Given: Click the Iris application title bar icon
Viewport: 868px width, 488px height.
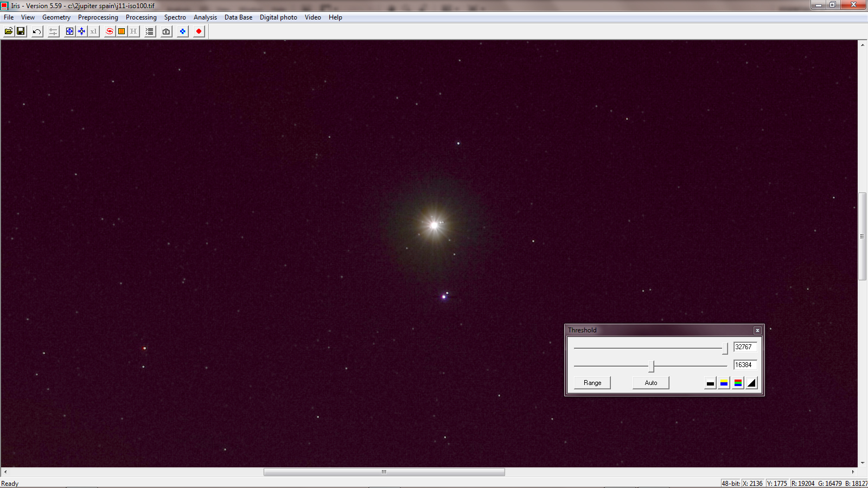Looking at the screenshot, I should [x=5, y=6].
